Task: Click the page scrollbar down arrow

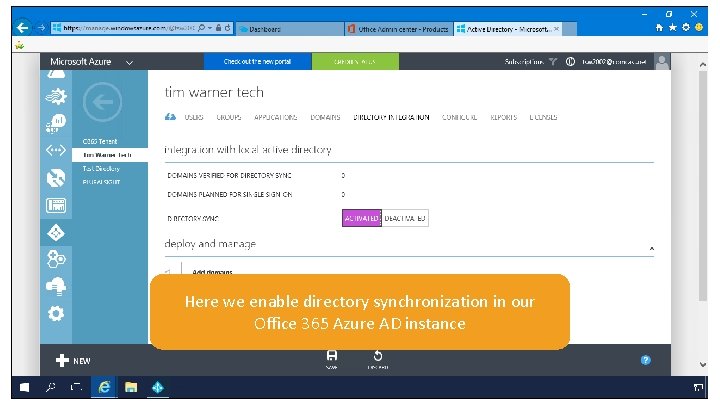Action: coord(703,365)
